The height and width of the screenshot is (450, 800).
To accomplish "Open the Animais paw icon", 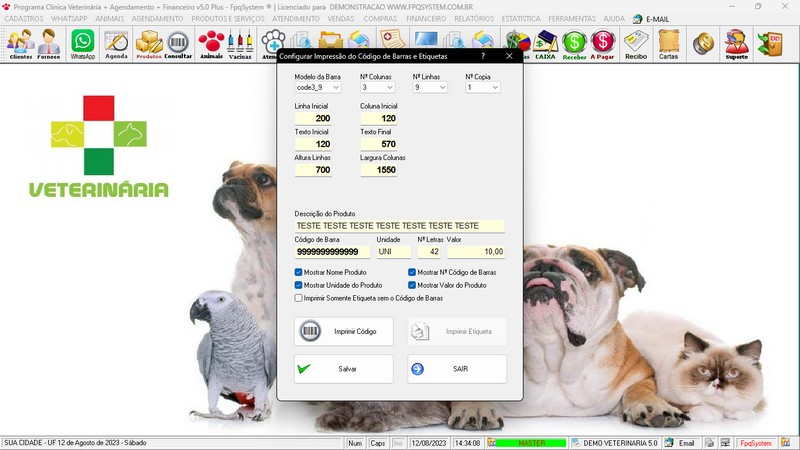I will (x=211, y=44).
